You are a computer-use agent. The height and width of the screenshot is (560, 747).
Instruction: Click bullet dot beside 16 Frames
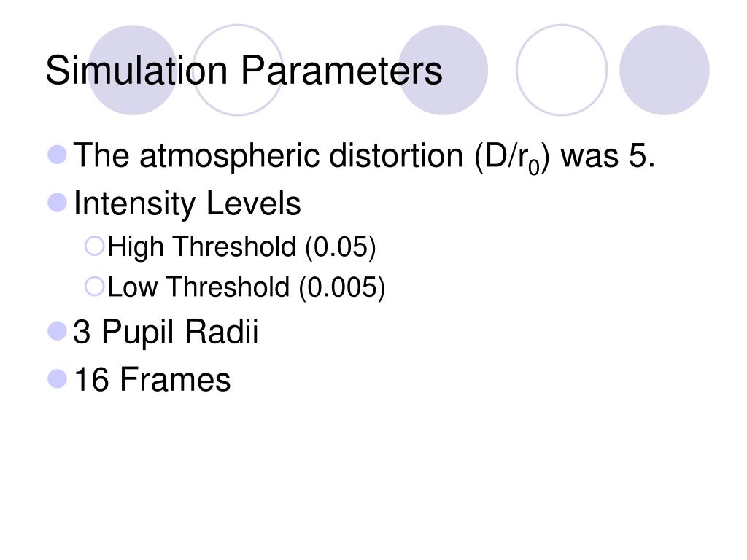click(x=58, y=379)
